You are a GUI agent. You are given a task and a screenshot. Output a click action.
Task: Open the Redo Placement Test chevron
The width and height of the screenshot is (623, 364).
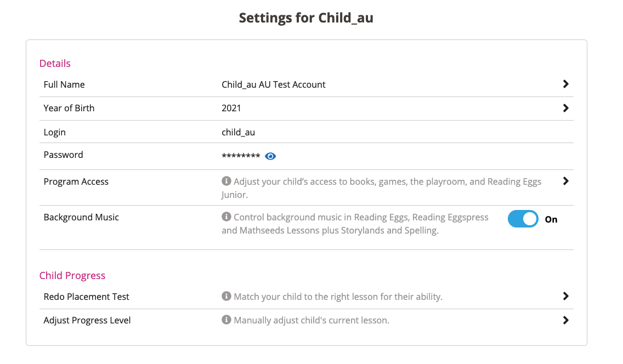[566, 296]
